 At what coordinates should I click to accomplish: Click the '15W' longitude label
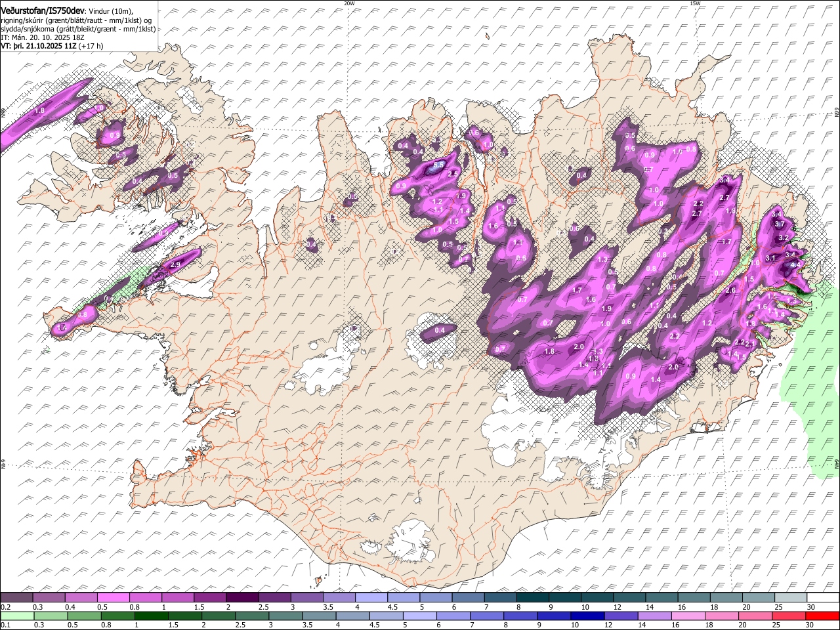point(694,3)
